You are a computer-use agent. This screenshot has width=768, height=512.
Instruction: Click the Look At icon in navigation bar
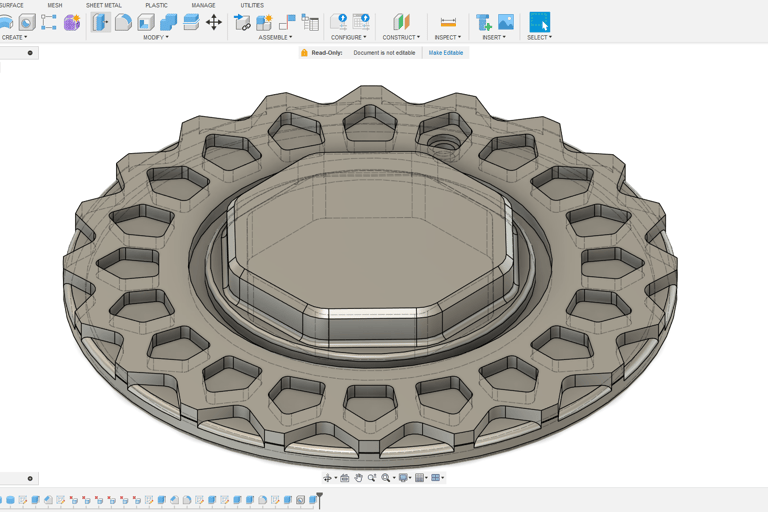point(345,478)
